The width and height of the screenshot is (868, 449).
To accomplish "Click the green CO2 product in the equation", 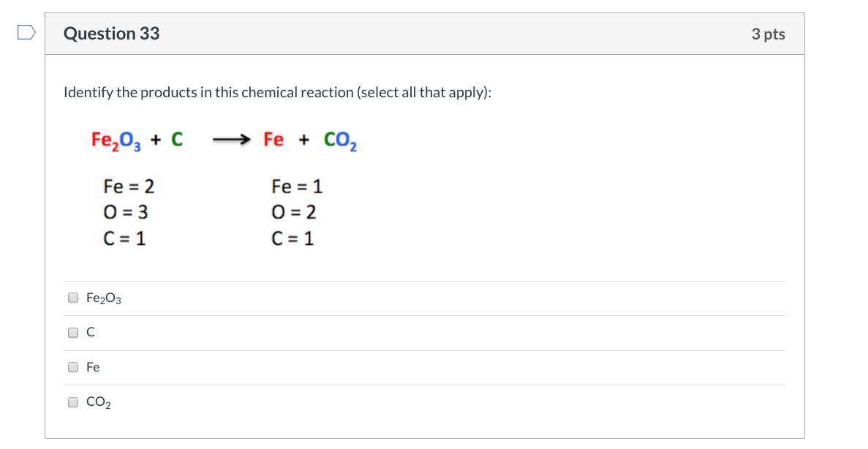I will [340, 140].
